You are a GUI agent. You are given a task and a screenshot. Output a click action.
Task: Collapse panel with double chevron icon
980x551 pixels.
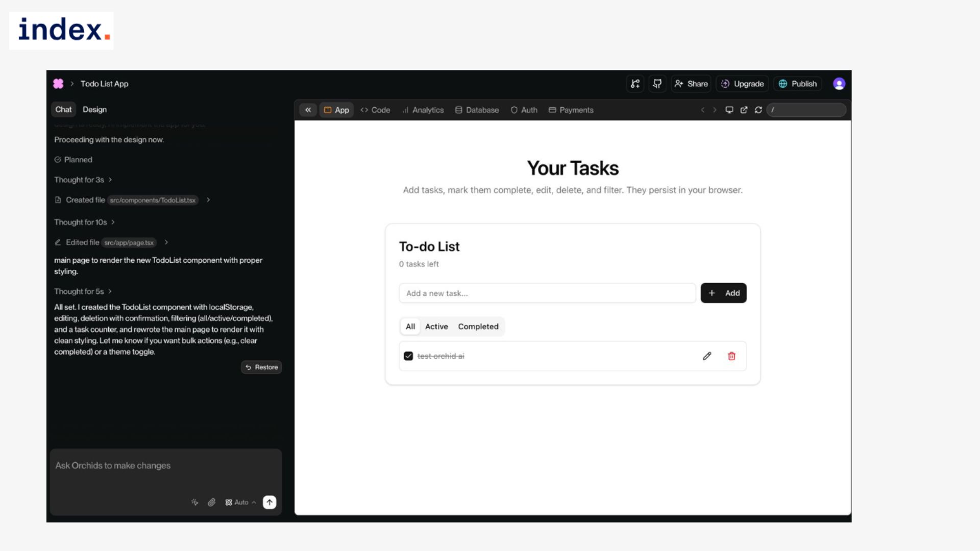308,110
